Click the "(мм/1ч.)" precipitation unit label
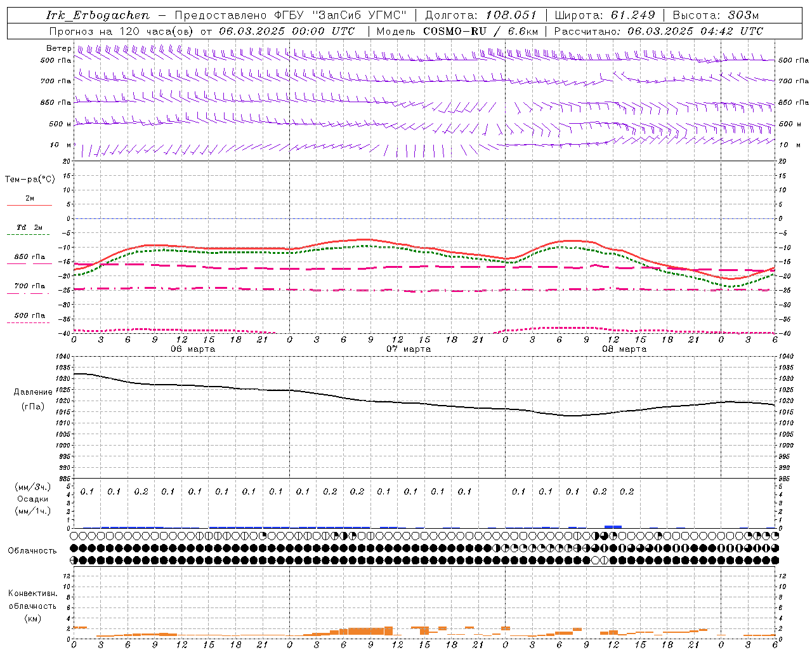This screenshot has width=812, height=650. pyautogui.click(x=33, y=511)
